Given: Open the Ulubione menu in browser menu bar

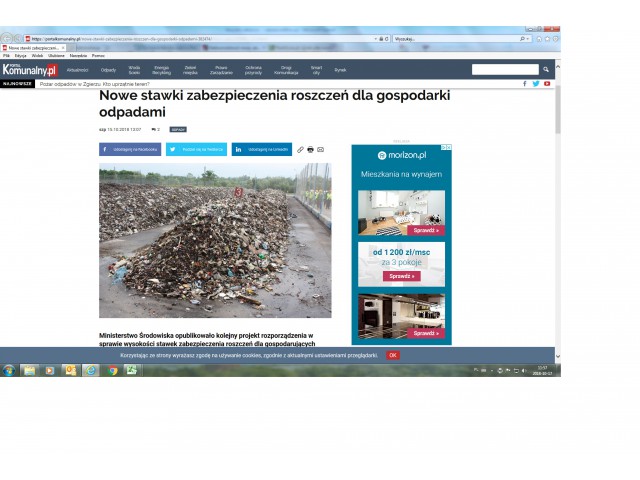Looking at the screenshot, I should [x=56, y=55].
